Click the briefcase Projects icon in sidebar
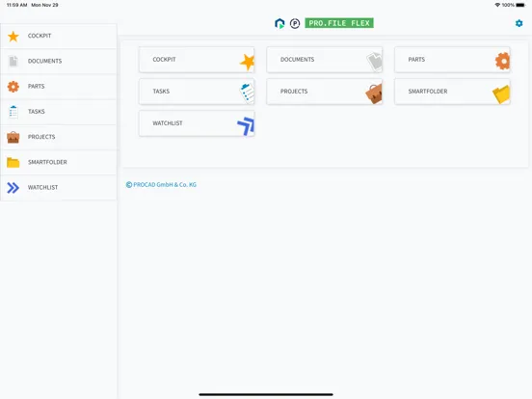Viewport: 532px width, 399px height. point(13,137)
